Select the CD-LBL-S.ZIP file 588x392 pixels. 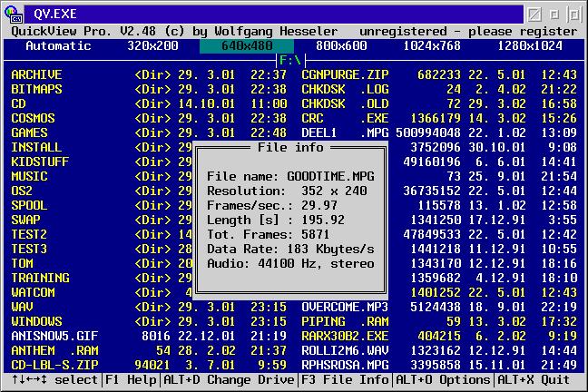click(149, 365)
